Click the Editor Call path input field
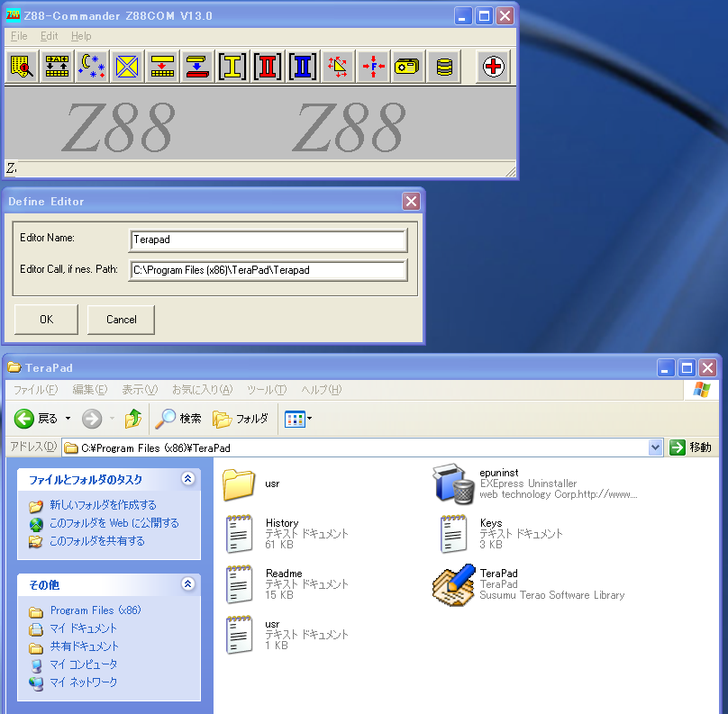Image resolution: width=728 pixels, height=714 pixels. pyautogui.click(x=268, y=270)
